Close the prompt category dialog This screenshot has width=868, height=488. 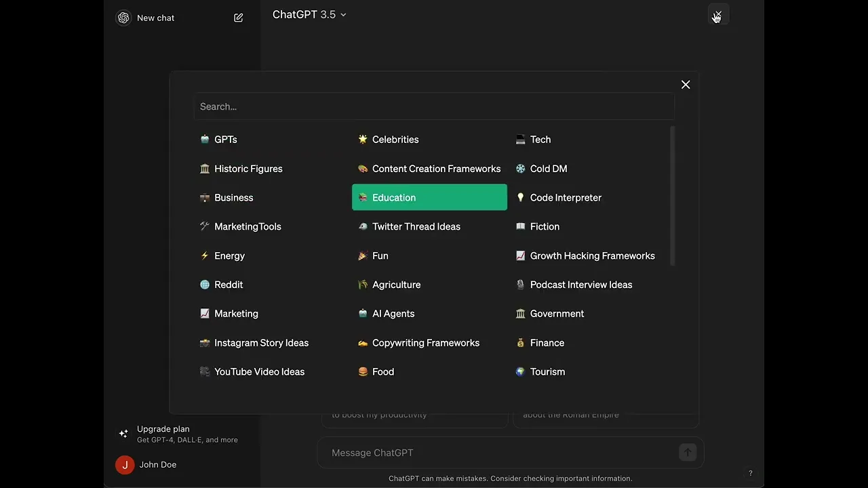[x=686, y=85]
